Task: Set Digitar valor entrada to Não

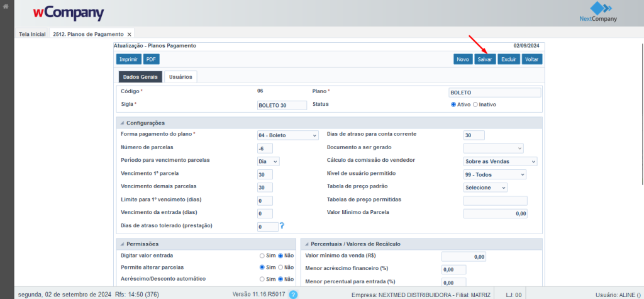Action: click(280, 256)
